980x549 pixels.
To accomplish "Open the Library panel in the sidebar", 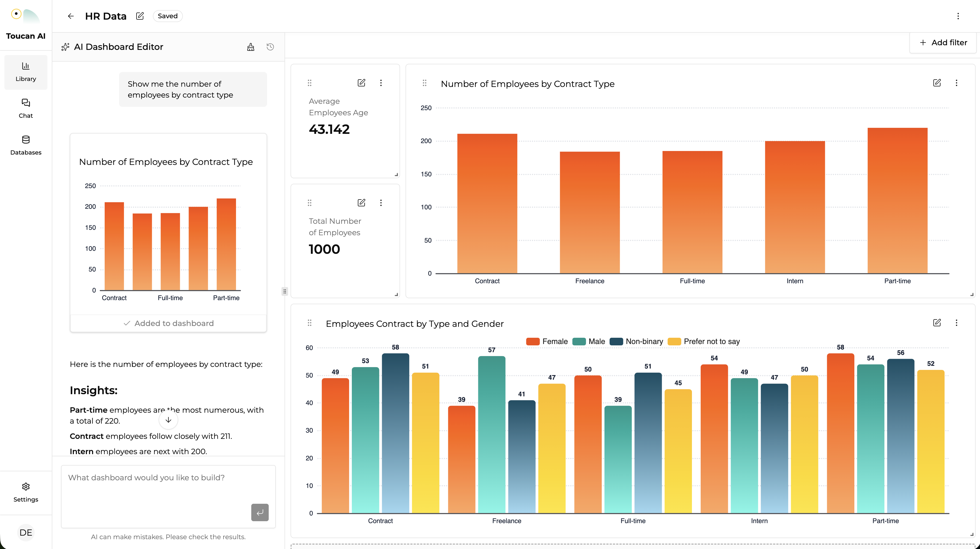I will coord(25,71).
